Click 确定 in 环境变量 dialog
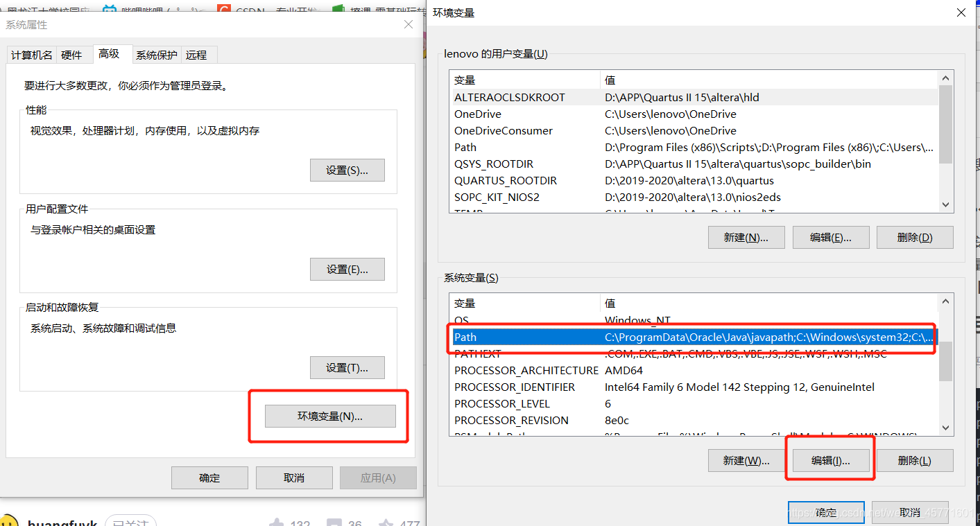 [826, 513]
